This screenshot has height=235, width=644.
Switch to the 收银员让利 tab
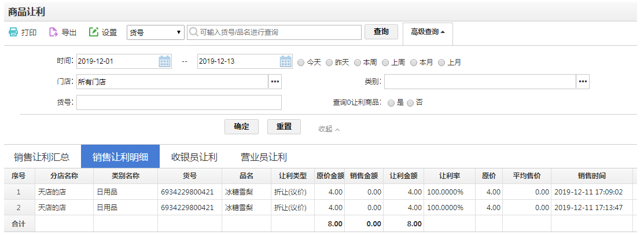pyautogui.click(x=194, y=157)
